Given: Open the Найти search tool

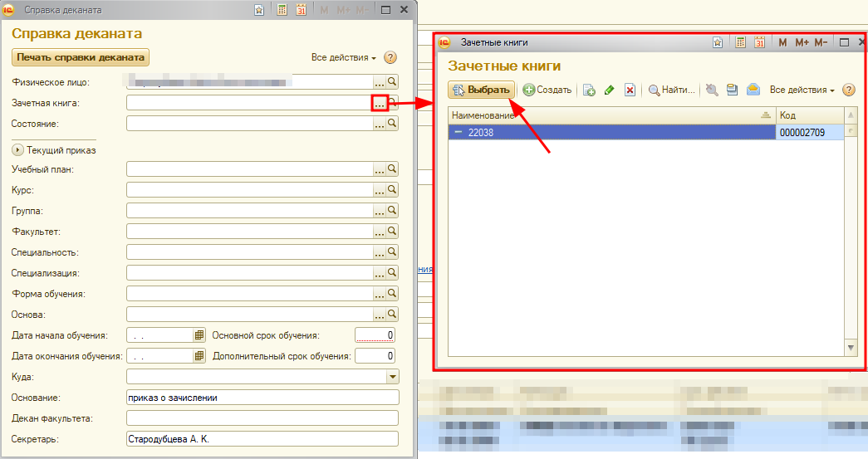Looking at the screenshot, I should click(671, 90).
